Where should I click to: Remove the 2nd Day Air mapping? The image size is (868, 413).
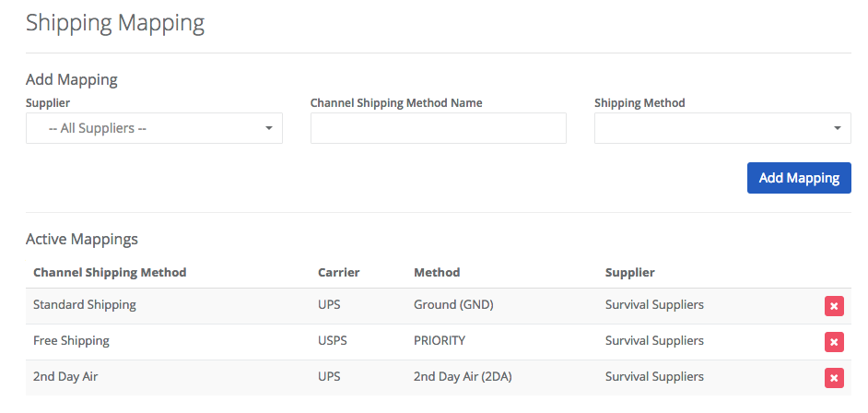point(834,378)
